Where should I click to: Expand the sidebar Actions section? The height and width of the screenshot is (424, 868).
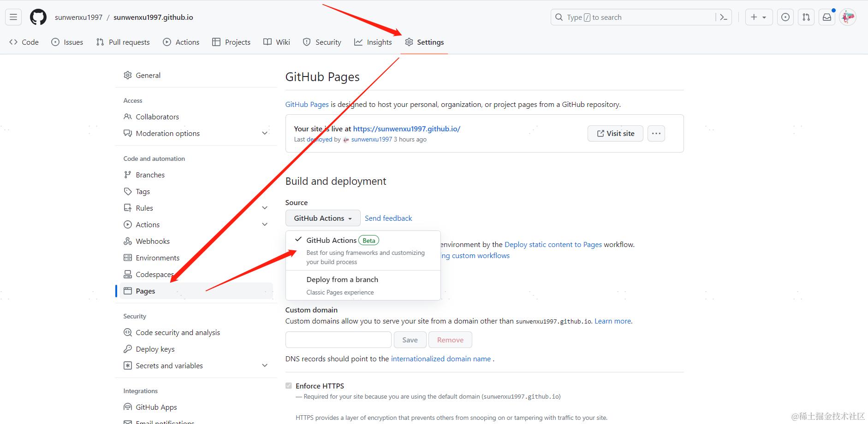click(265, 224)
